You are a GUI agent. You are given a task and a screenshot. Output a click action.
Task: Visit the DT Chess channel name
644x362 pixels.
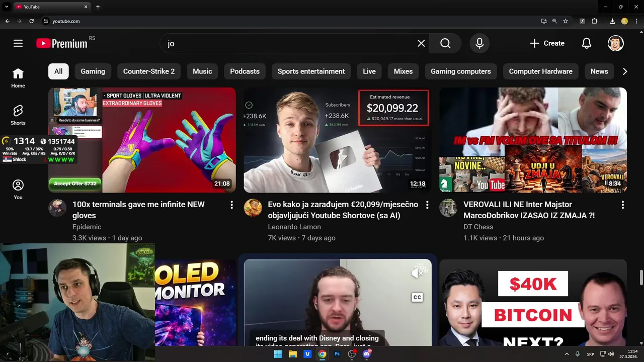coord(478,227)
